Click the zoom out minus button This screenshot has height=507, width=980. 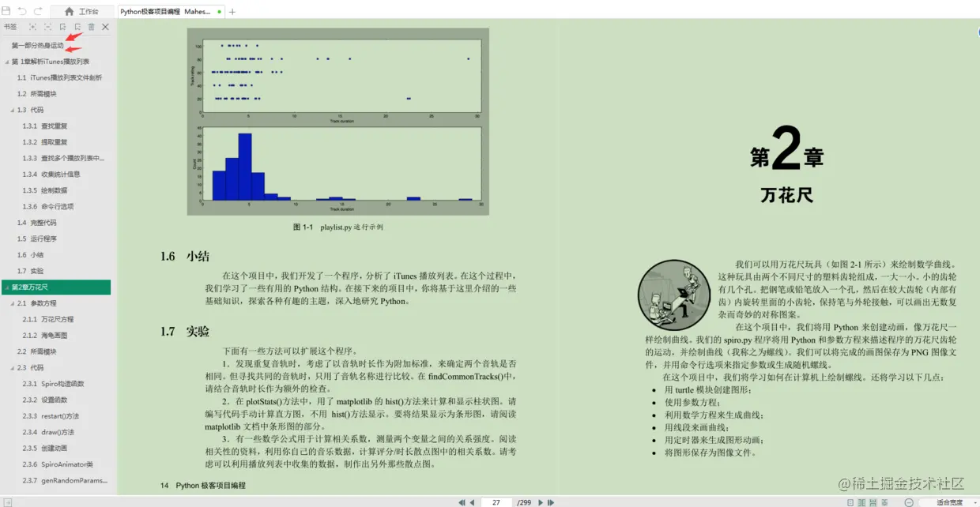coord(909,502)
